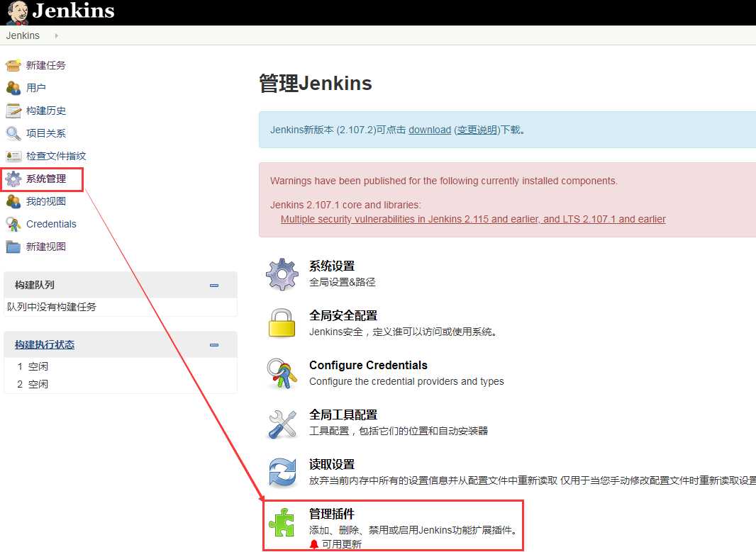This screenshot has width=756, height=552.
Task: Open the 构建执行状态 heading link
Action: 45,344
